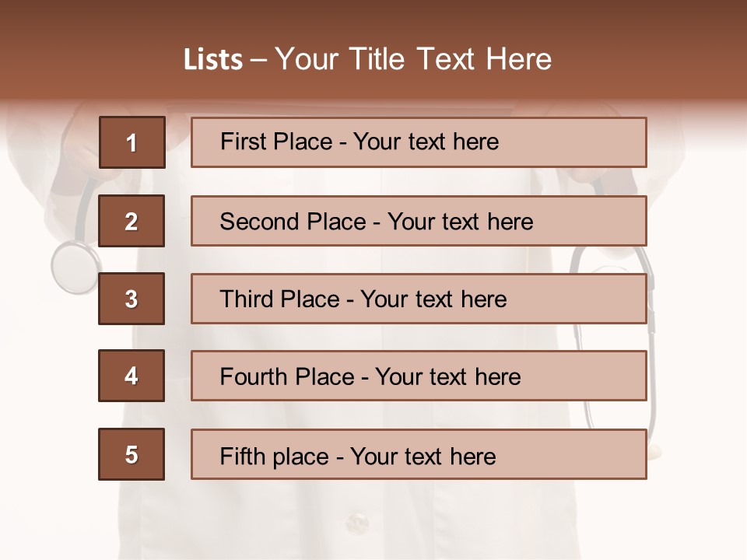
Task: Select the Your Title Text Here heading
Action: click(x=413, y=59)
